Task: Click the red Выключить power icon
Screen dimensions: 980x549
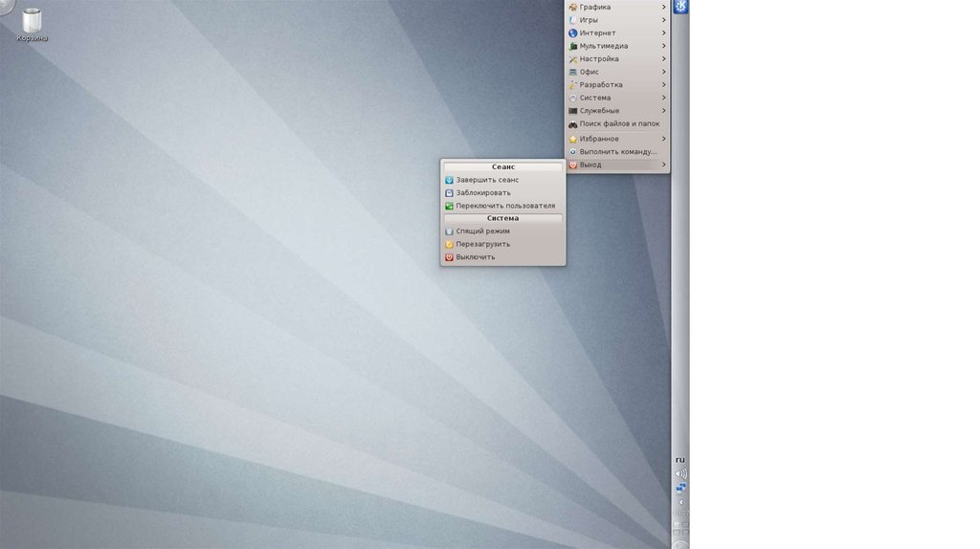Action: pyautogui.click(x=449, y=257)
